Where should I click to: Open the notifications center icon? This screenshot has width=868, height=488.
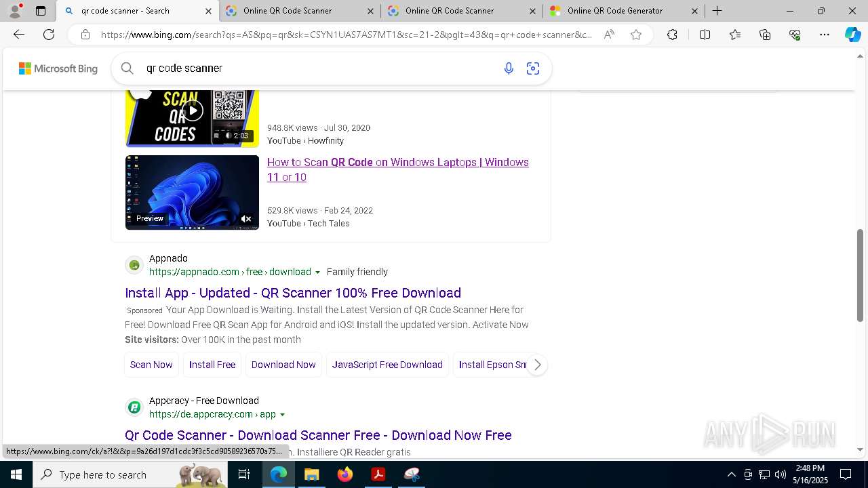tap(846, 474)
